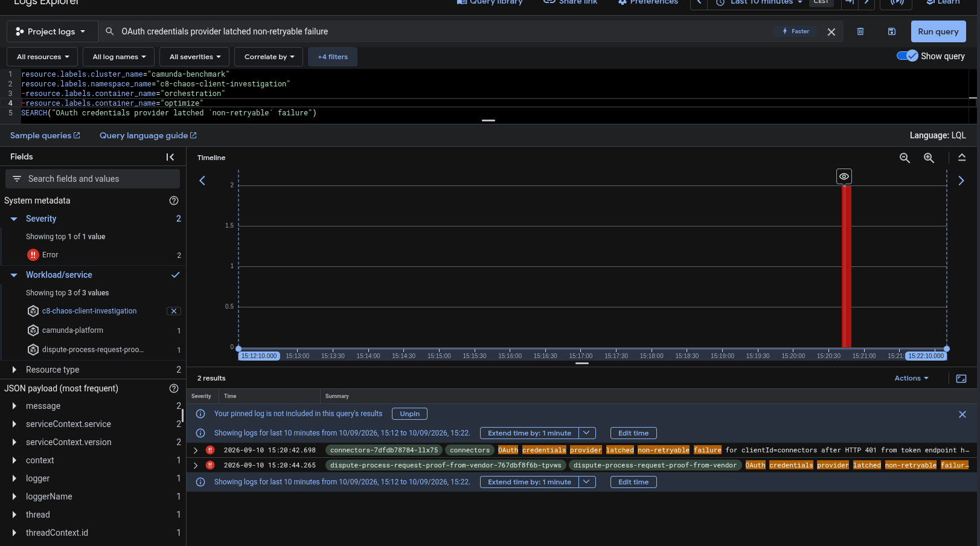Viewport: 980px width, 546px height.
Task: Open All resources dropdown
Action: [x=42, y=57]
